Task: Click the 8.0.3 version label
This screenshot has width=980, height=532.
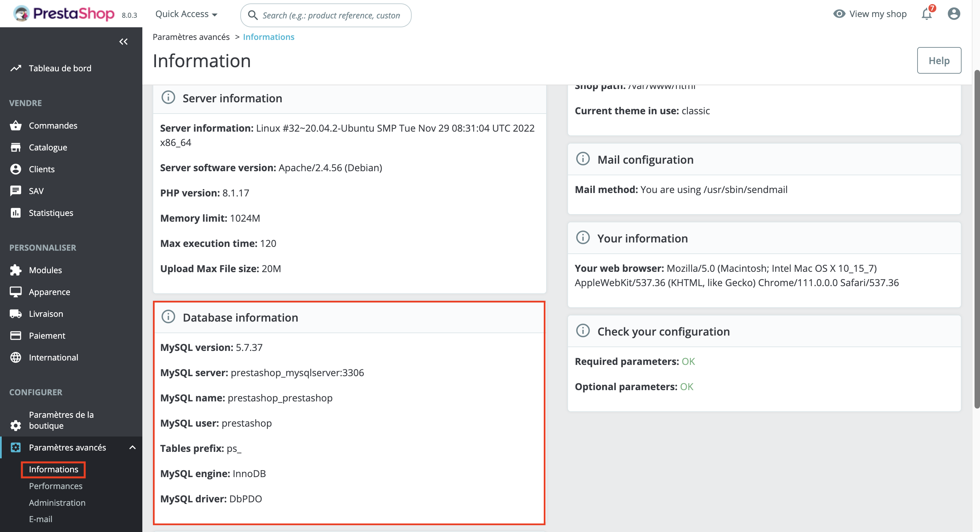Action: point(129,15)
